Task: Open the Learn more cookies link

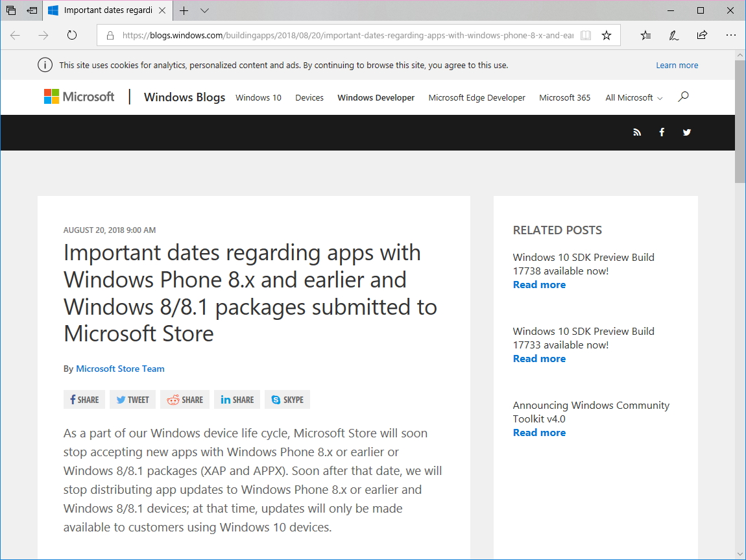Action: click(677, 65)
